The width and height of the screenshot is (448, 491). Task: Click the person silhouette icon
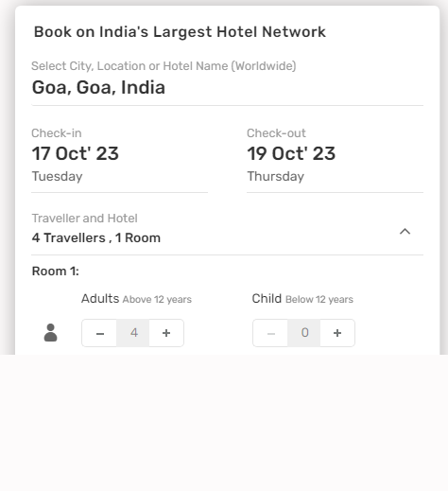tap(50, 333)
